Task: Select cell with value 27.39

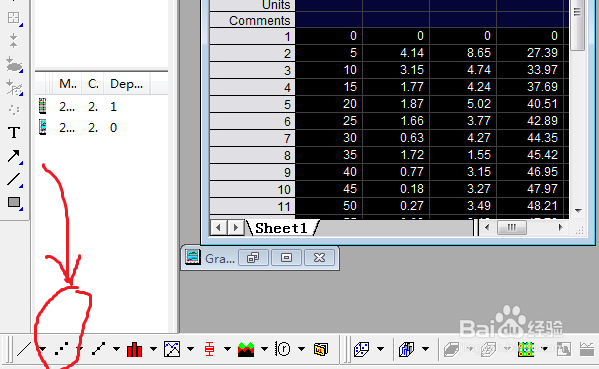Action: (530, 53)
